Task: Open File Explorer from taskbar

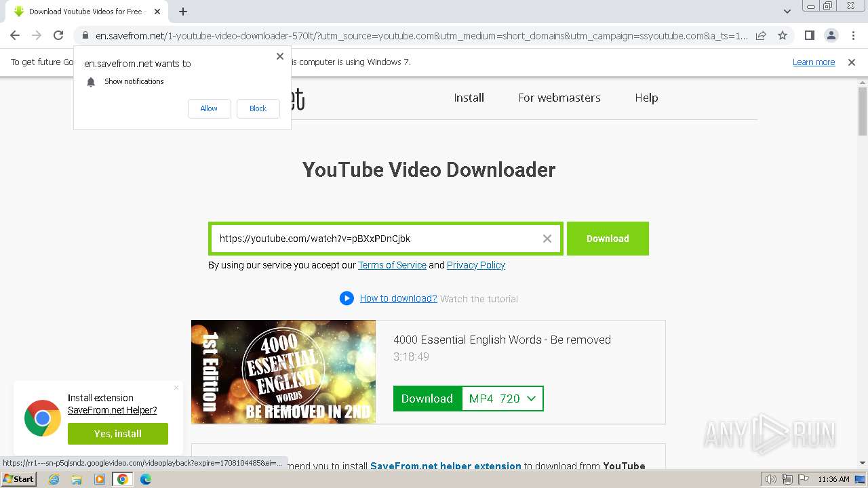Action: 77,479
